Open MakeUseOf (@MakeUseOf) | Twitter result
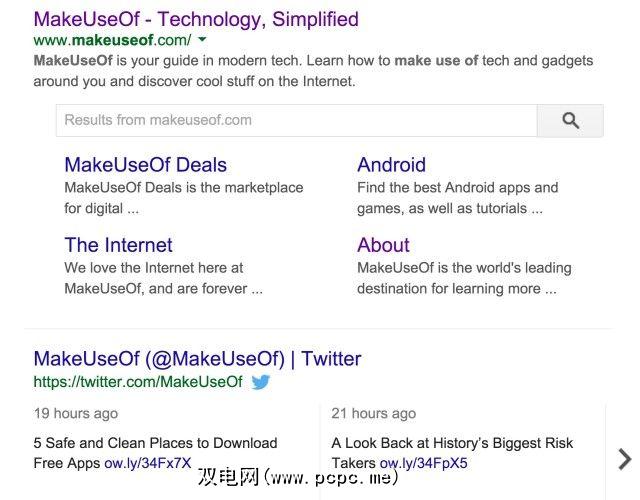640x500 pixels. tap(197, 359)
